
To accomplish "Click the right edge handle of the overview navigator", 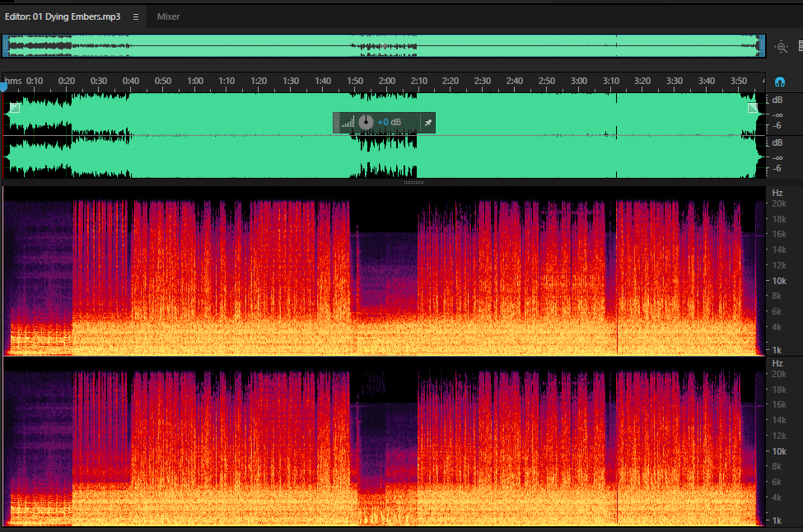I will [762, 46].
